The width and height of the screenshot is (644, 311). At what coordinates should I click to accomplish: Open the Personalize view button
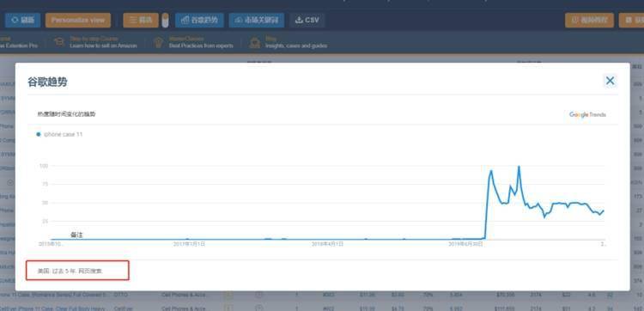pos(78,20)
